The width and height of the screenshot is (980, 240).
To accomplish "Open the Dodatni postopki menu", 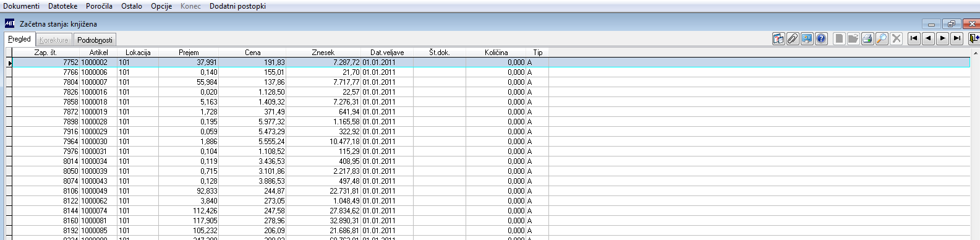I will pyautogui.click(x=238, y=6).
